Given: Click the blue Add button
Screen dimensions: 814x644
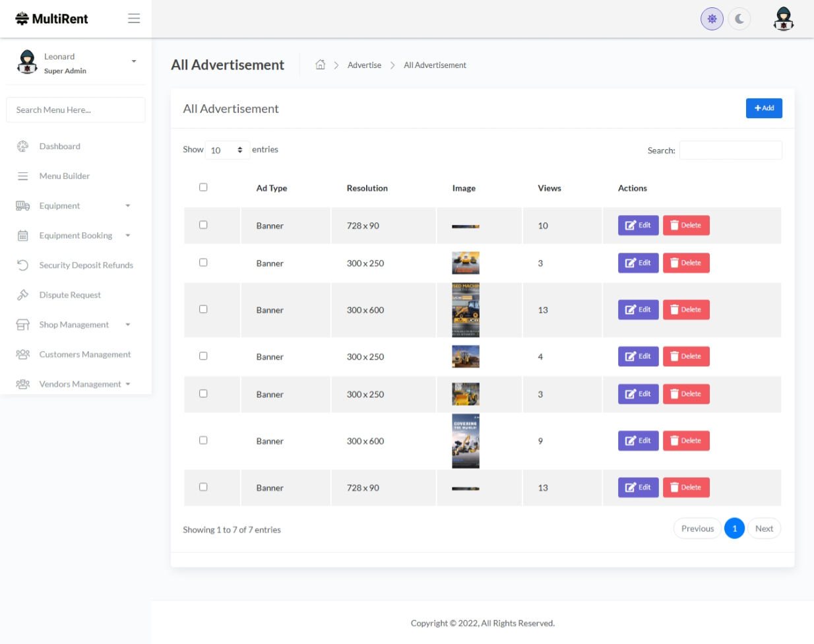Looking at the screenshot, I should pyautogui.click(x=763, y=108).
